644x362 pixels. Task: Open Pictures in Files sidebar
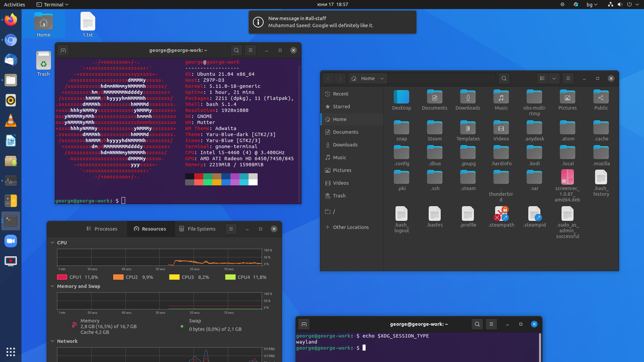tap(352, 170)
